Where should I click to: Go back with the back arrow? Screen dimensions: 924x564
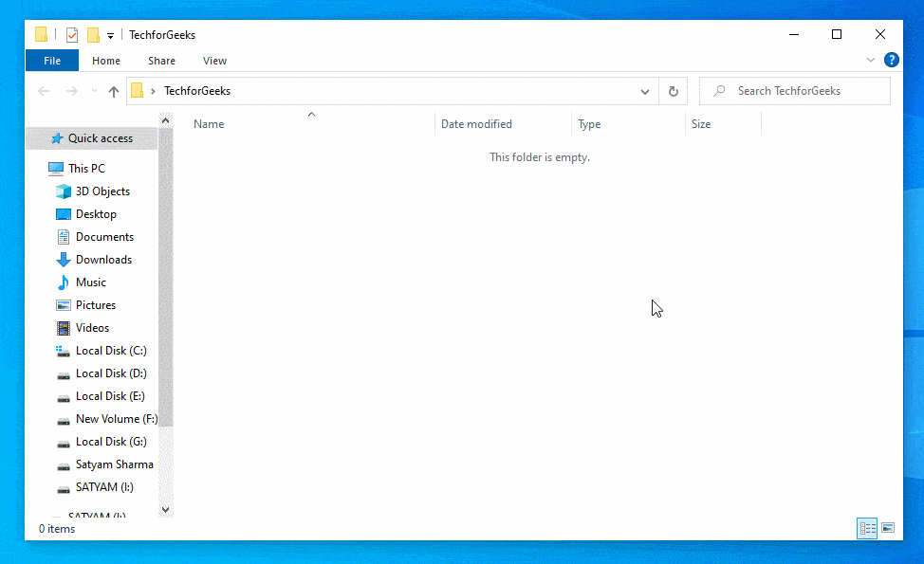click(44, 91)
